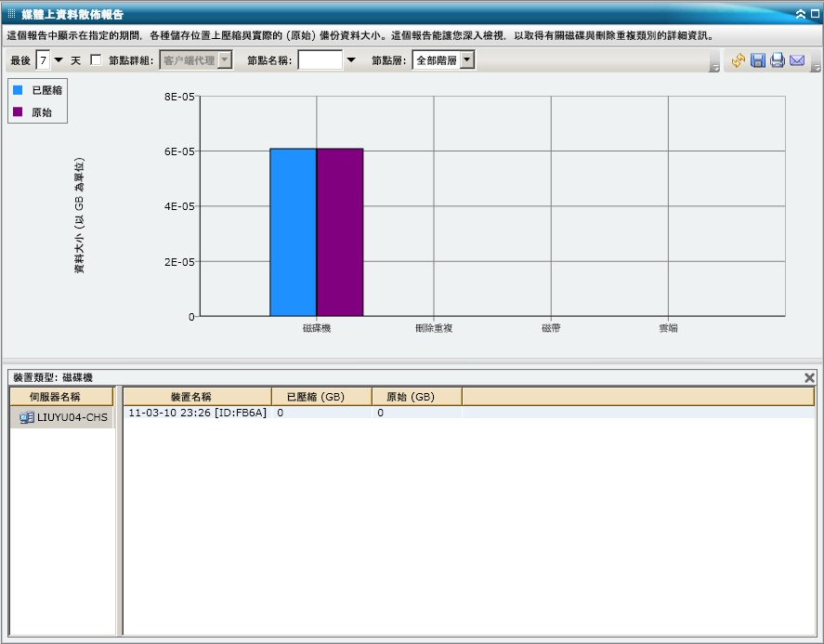The height and width of the screenshot is (644, 824).
Task: Click the blue compressed bar for 磁碟機
Action: pyautogui.click(x=294, y=231)
